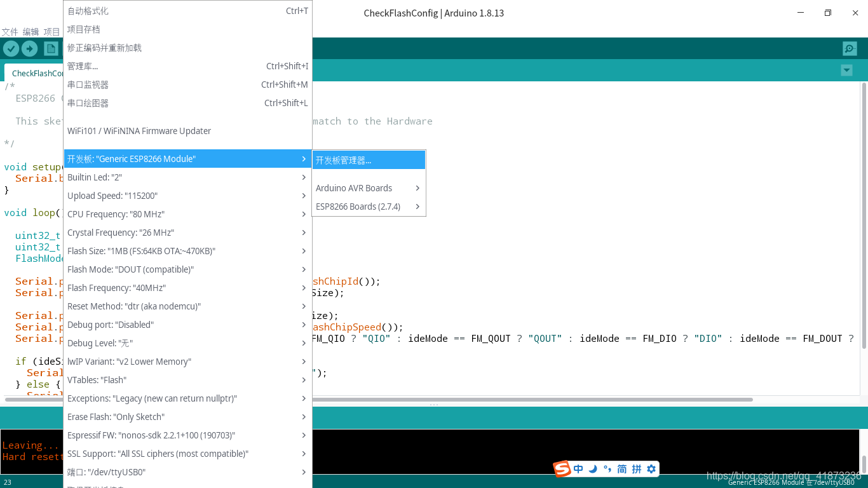Viewport: 868px width, 488px height.
Task: Click the Upload arrow toolbar icon
Action: (29, 48)
